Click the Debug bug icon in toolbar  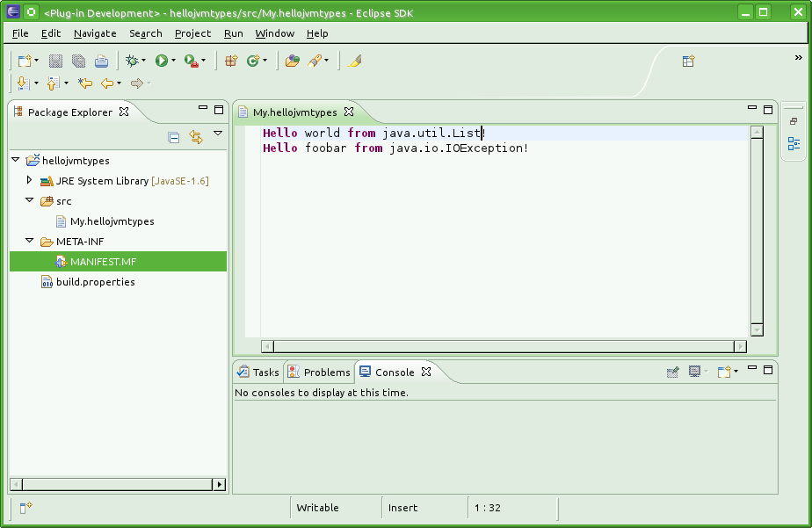(x=133, y=61)
